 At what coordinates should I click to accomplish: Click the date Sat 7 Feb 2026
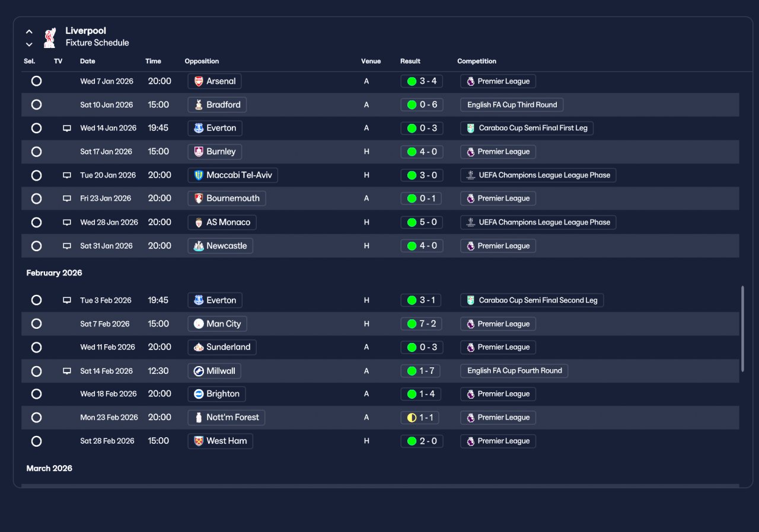click(x=105, y=324)
